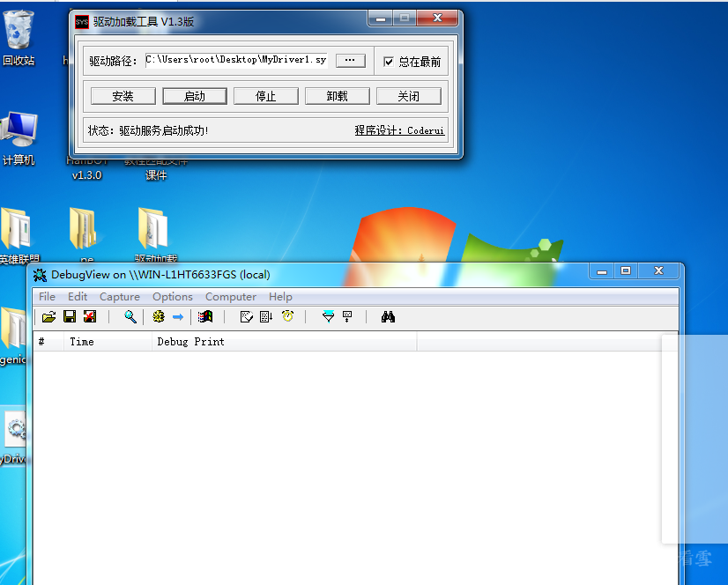Click the status text 驱动服务启动成功!
This screenshot has width=728, height=585.
164,130
